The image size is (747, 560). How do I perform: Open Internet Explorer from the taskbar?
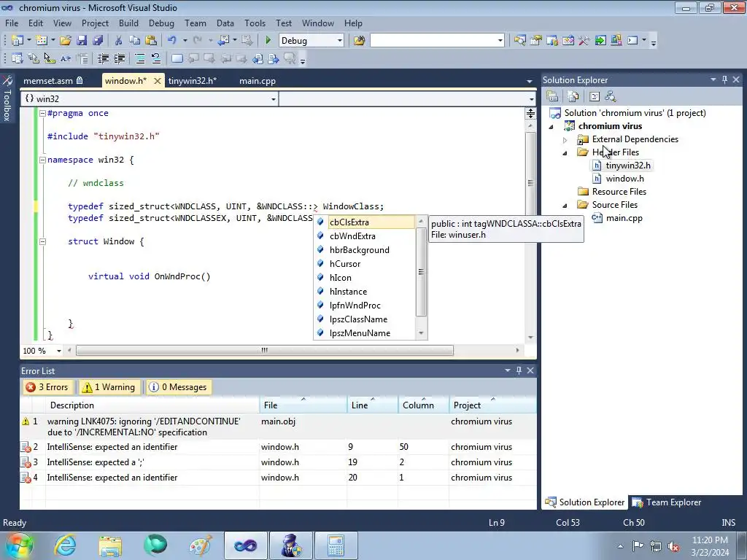[x=65, y=545]
